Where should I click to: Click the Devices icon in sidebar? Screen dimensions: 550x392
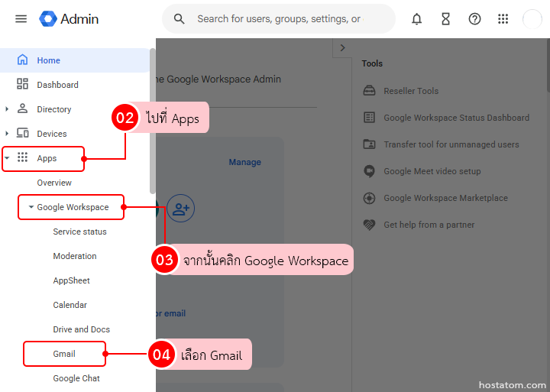[23, 133]
